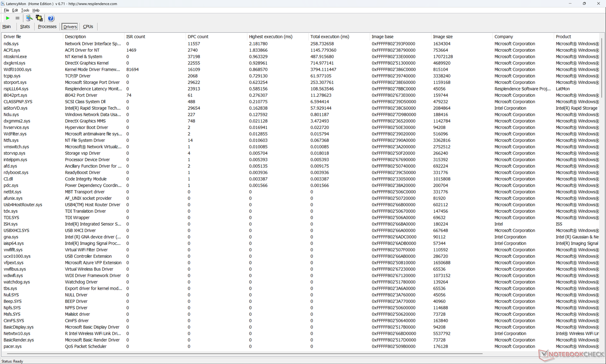Viewport: 606px width, 364px height.
Task: Sort list by the Driver file header
Action: click(12, 37)
